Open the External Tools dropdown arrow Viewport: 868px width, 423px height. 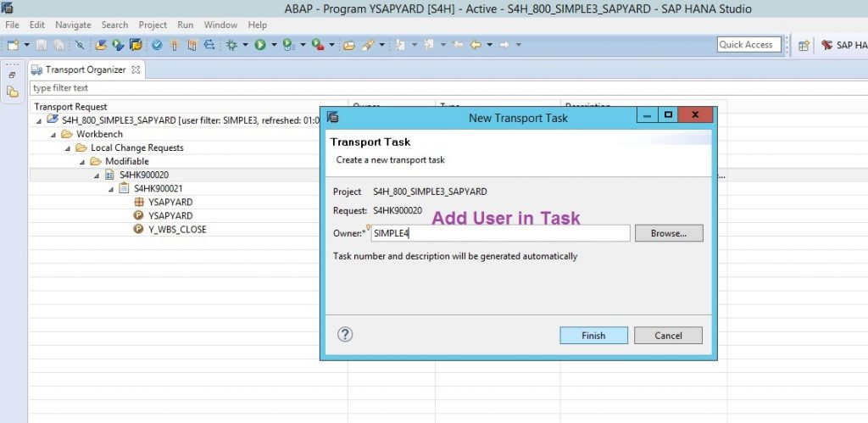[331, 46]
